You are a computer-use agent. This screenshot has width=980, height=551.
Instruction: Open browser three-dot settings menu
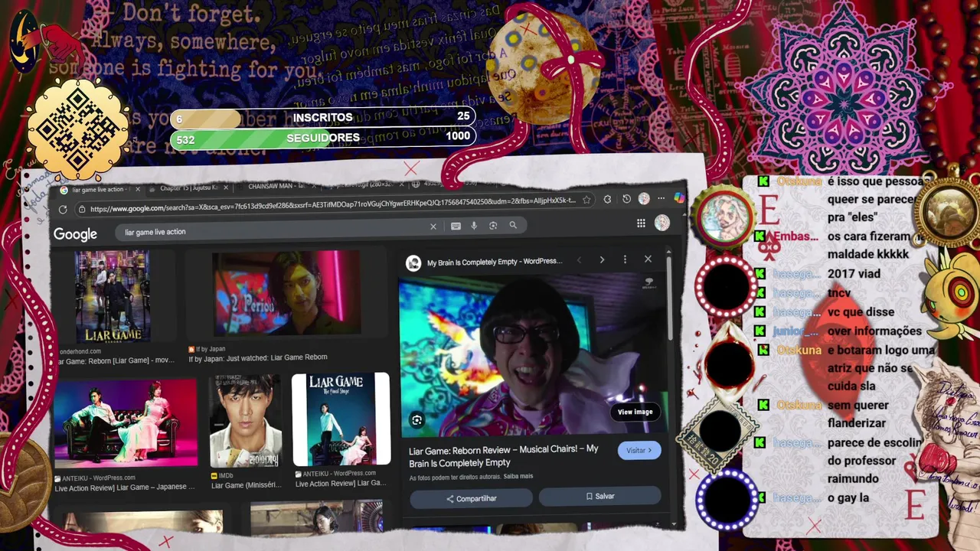point(661,198)
